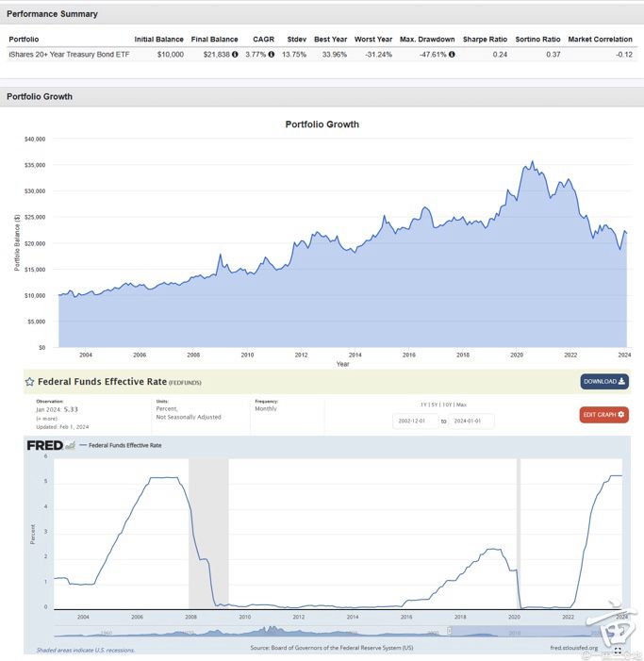Click the Best Year column header
Screen dimensions: 644x661
tap(330, 40)
